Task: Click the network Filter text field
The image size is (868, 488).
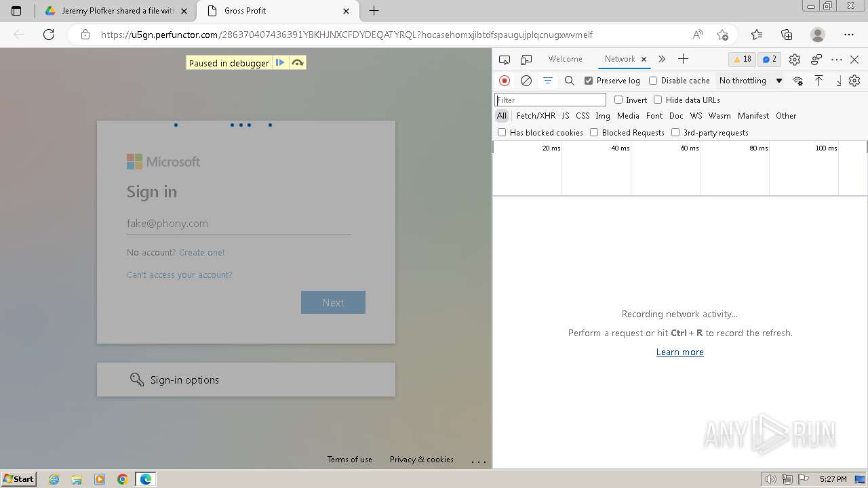Action: pyautogui.click(x=551, y=100)
